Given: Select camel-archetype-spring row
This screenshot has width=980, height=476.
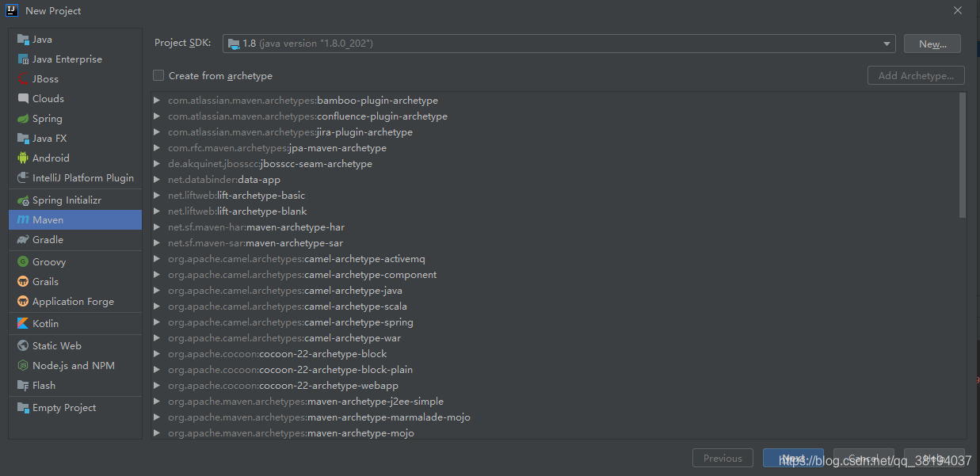Looking at the screenshot, I should pyautogui.click(x=555, y=322).
